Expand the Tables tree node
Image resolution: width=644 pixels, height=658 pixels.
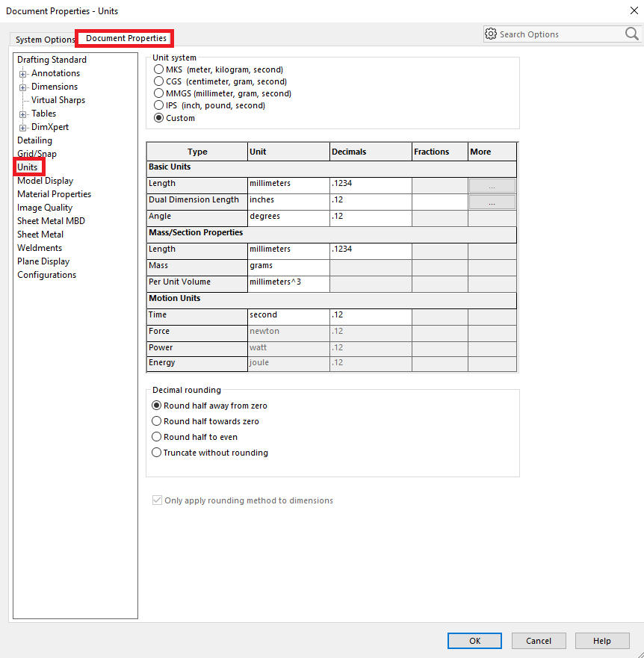point(23,114)
